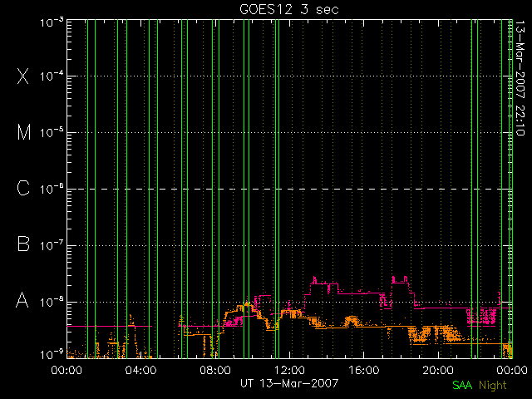Image resolution: width=532 pixels, height=399 pixels.
Task: Click the 08:00 time axis label
Action: 215,370
